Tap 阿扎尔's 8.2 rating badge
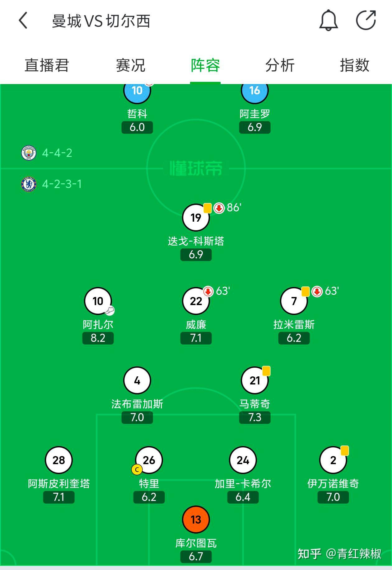The height and width of the screenshot is (570, 392). [98, 338]
